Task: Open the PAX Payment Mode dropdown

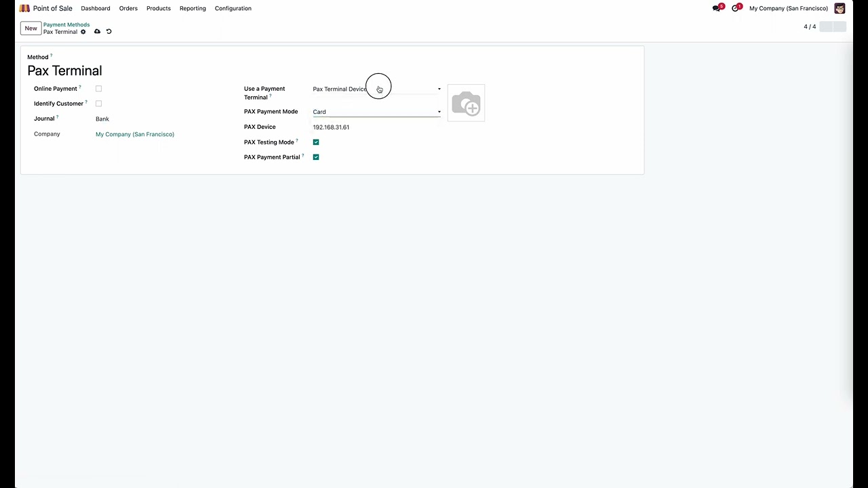Action: [x=376, y=112]
